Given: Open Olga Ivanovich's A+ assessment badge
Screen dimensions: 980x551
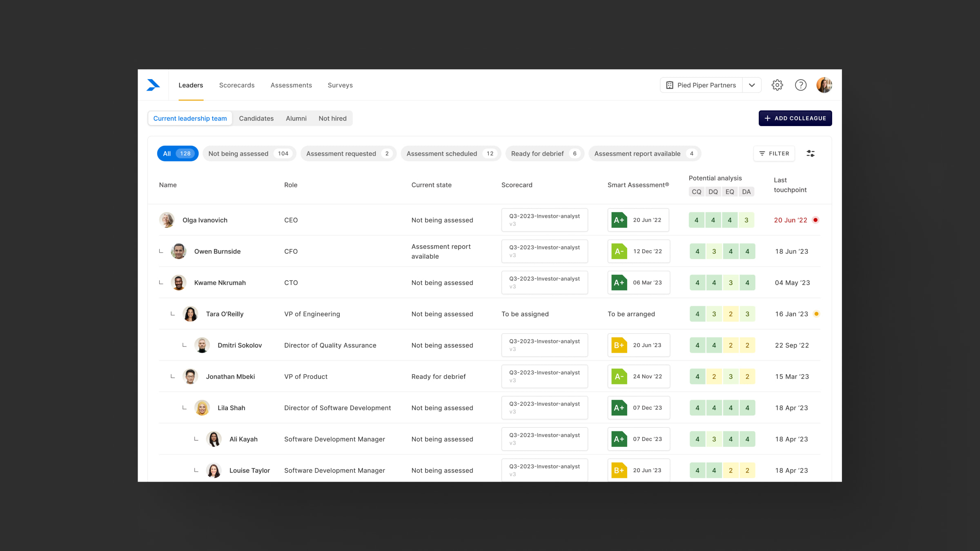Looking at the screenshot, I should point(619,220).
